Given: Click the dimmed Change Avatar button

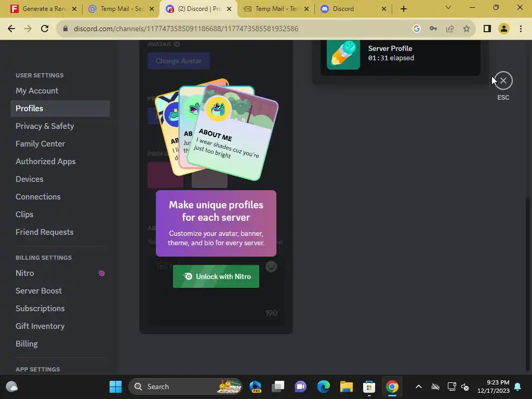Looking at the screenshot, I should (x=179, y=61).
